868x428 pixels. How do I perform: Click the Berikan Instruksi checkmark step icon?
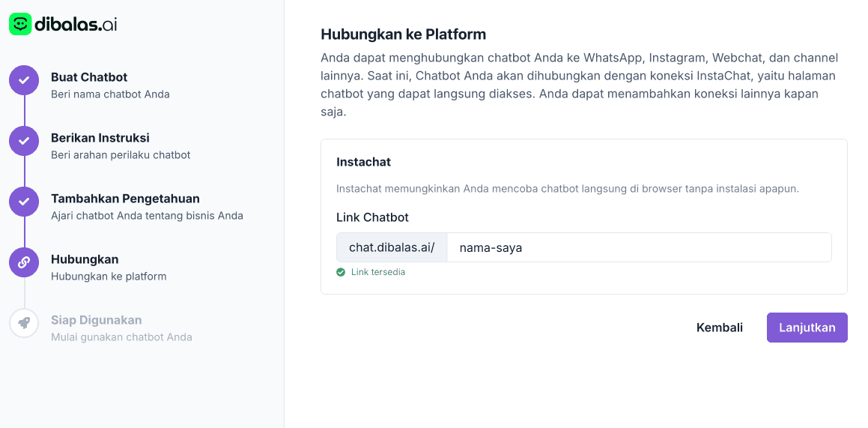pos(24,141)
